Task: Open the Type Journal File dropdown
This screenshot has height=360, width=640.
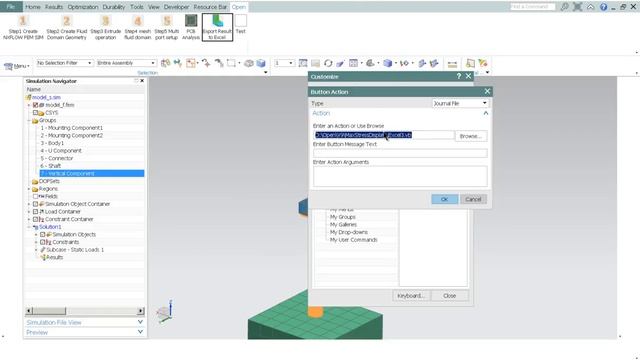Action: coord(460,103)
